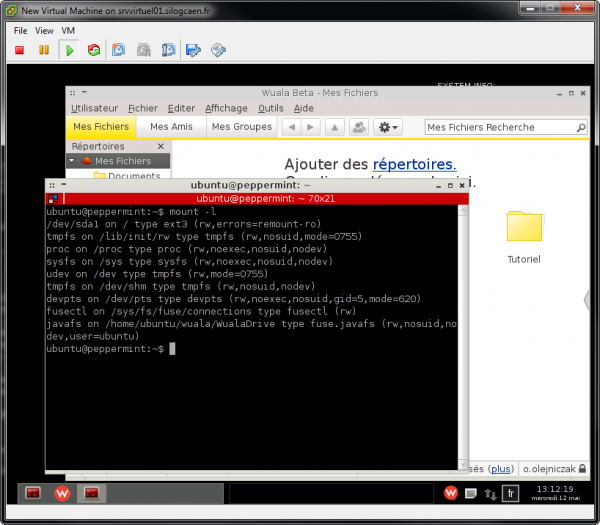Open the Snapshot Manager icon
Image resolution: width=600 pixels, height=525 pixels.
pyautogui.click(x=168, y=50)
